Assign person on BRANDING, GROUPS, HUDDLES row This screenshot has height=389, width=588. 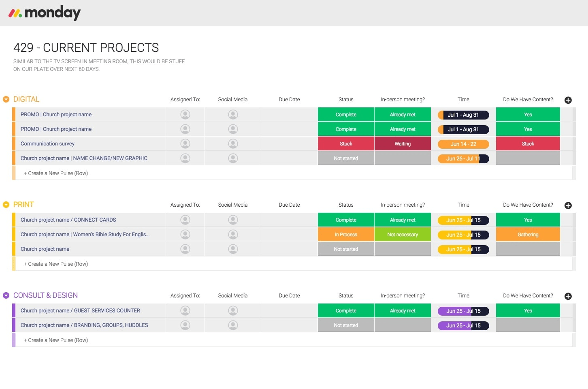[x=185, y=325]
